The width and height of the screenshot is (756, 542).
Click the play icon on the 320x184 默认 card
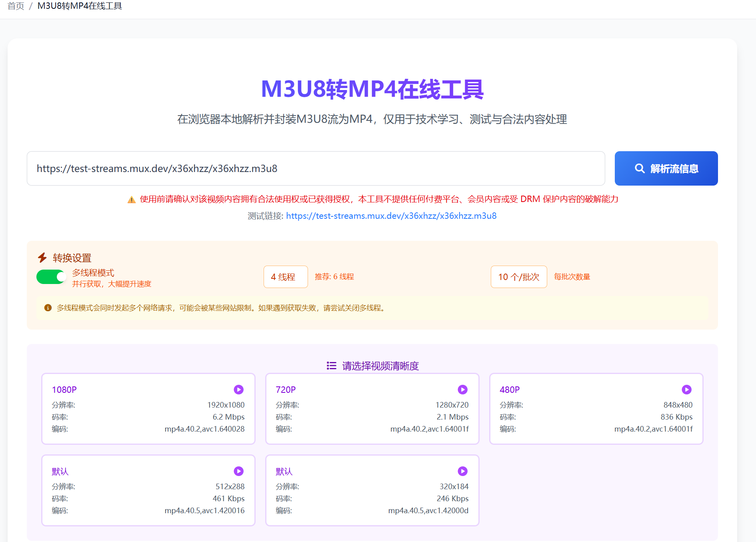[x=463, y=471]
